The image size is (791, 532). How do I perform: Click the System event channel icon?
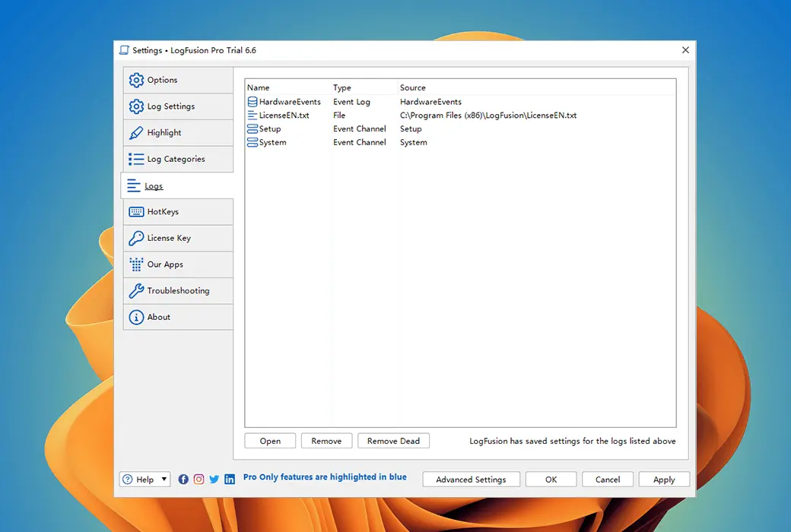[x=253, y=142]
